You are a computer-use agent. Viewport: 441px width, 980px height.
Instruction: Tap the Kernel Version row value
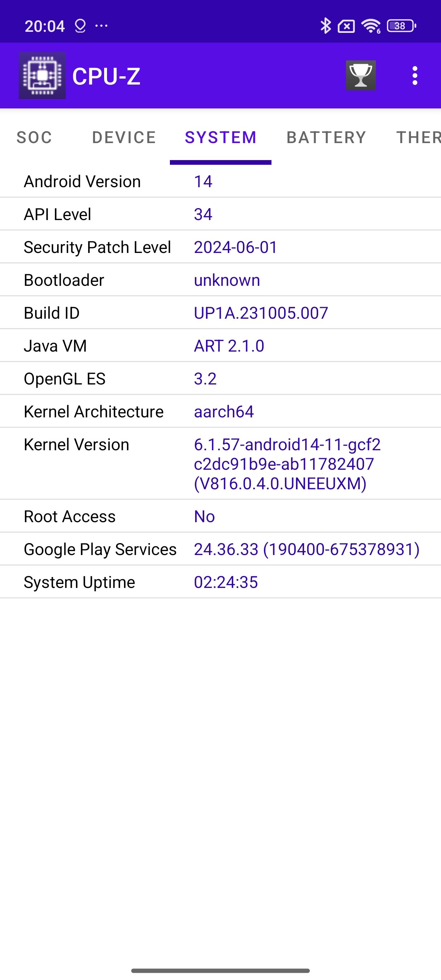(x=288, y=464)
